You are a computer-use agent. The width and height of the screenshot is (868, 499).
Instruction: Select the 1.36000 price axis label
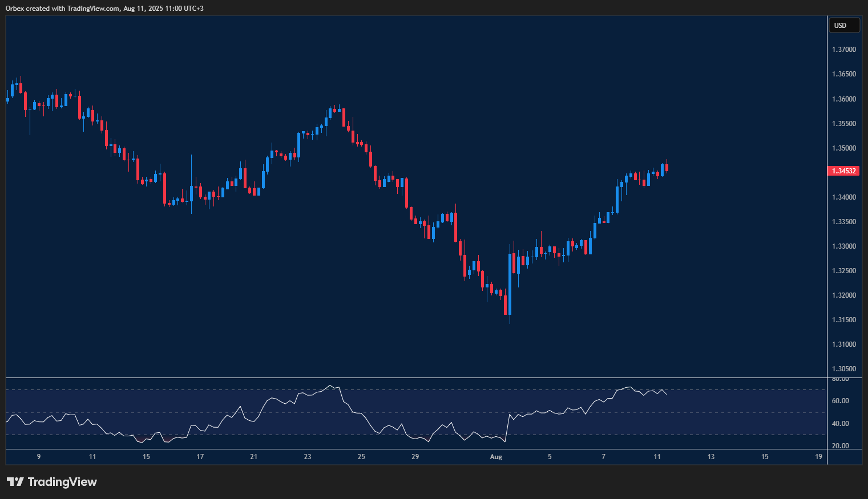[843, 99]
